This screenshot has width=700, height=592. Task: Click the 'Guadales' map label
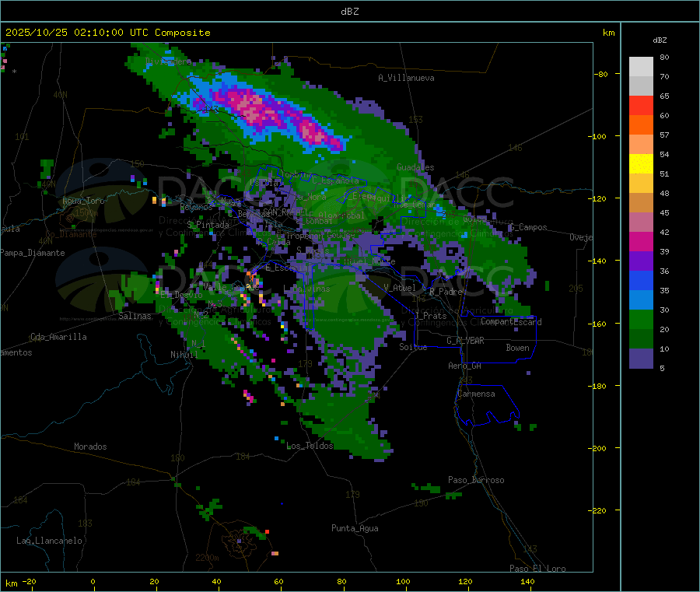point(415,167)
